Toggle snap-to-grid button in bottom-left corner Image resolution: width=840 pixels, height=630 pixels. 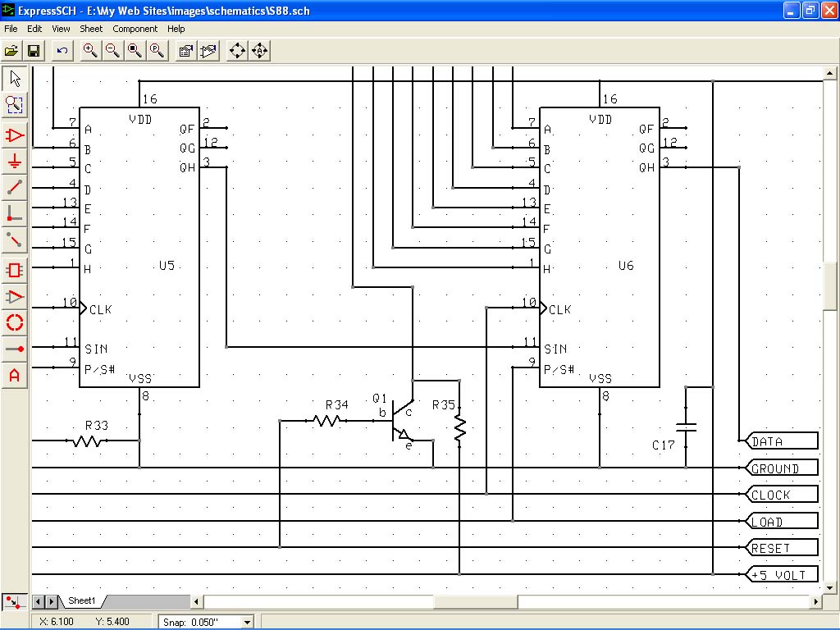pyautogui.click(x=12, y=602)
